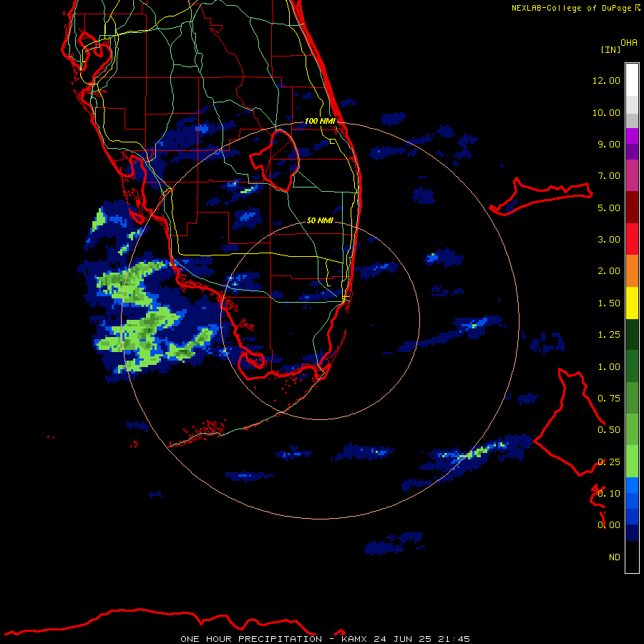Click the ONE HOUR PRECIPITATION title text

tap(251, 639)
